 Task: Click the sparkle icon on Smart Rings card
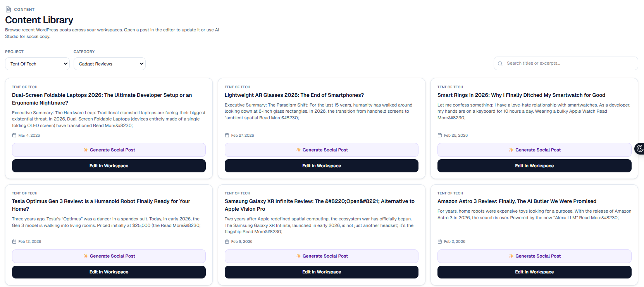pos(511,150)
